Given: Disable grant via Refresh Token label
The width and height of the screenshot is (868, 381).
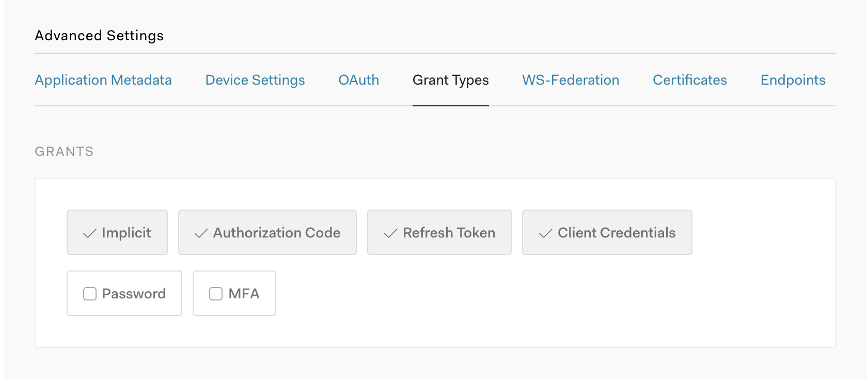Looking at the screenshot, I should click(449, 233).
